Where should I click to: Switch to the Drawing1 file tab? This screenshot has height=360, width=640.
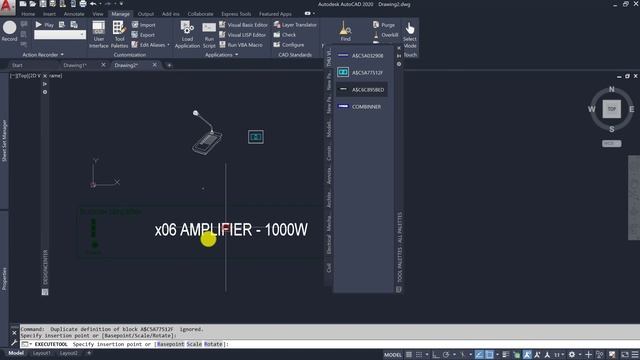click(x=75, y=65)
